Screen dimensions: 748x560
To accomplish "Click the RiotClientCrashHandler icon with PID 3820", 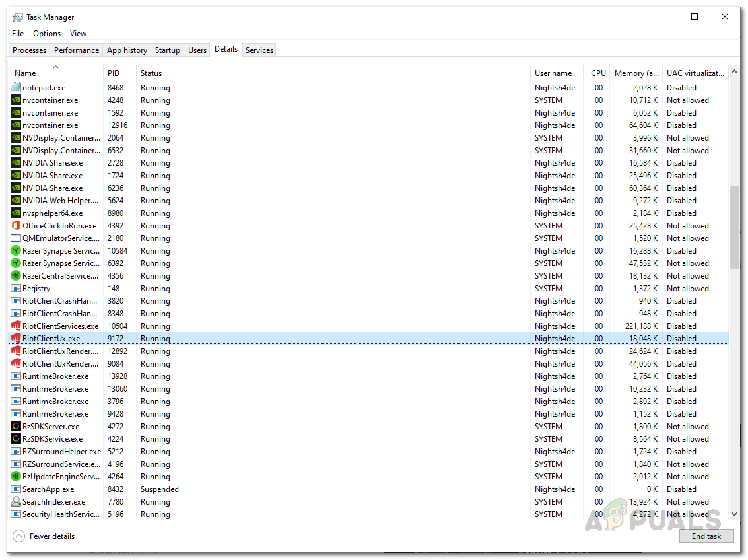I will (16, 301).
